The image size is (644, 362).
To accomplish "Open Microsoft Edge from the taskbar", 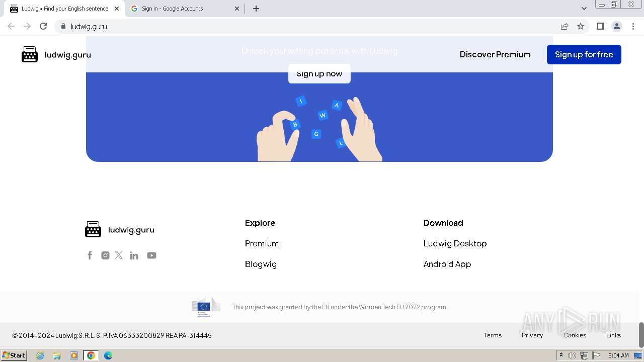I will [x=108, y=355].
